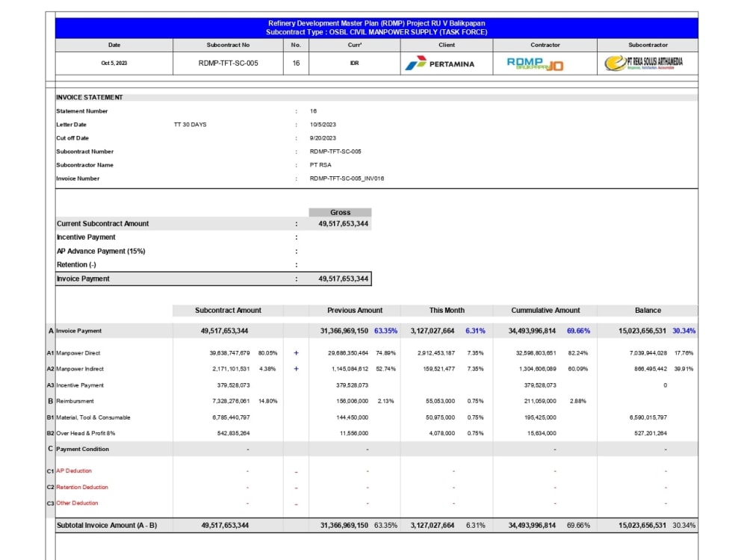747x560 pixels.
Task: Select '2,912,453,187' in the Manpower Direct row
Action: pyautogui.click(x=436, y=353)
